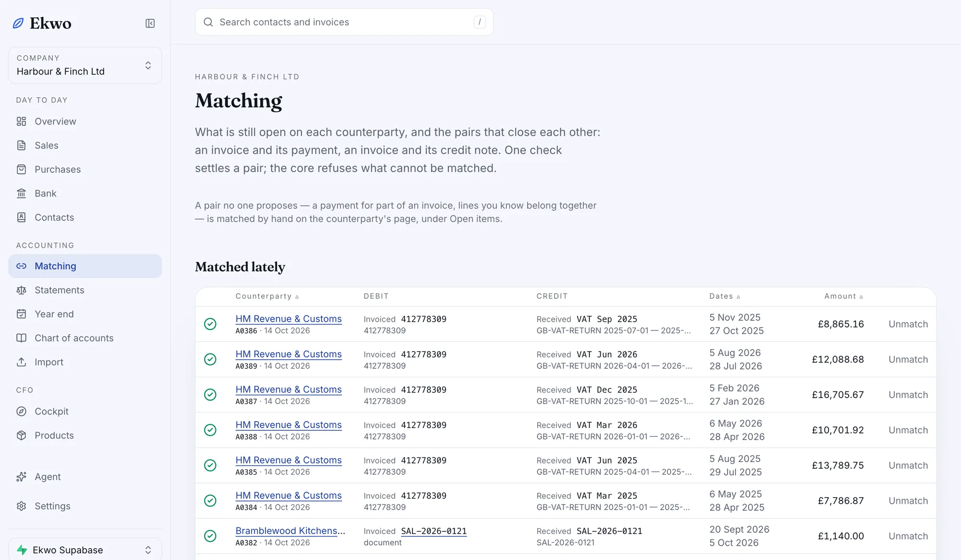Click the Products box icon

pyautogui.click(x=21, y=436)
